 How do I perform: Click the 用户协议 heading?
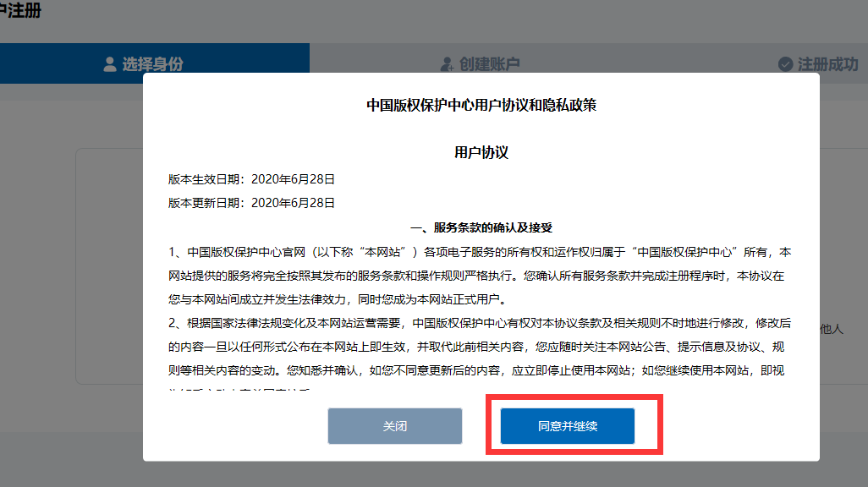click(481, 152)
